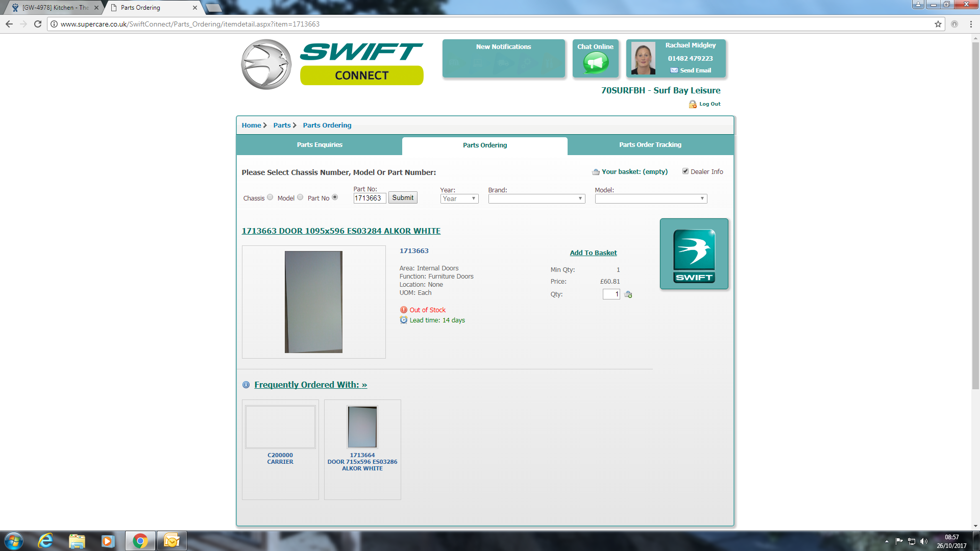The width and height of the screenshot is (980, 551).
Task: Open the Parts Order Tracking tab
Action: point(650,145)
